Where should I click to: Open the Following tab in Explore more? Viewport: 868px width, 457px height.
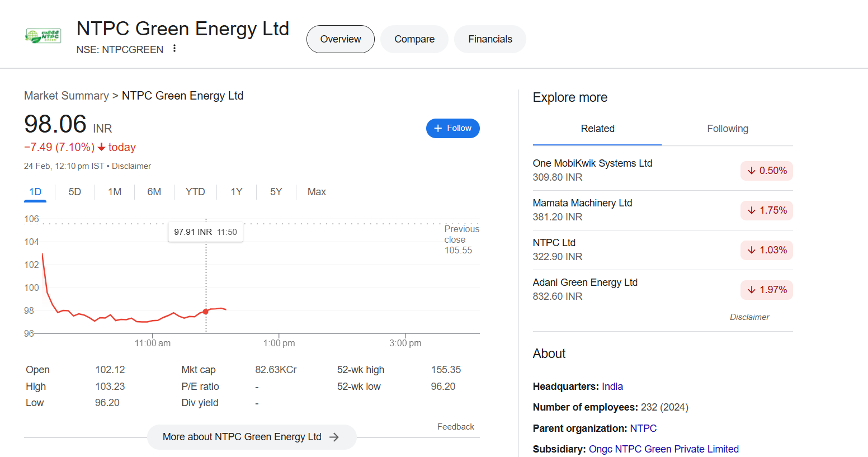point(727,129)
